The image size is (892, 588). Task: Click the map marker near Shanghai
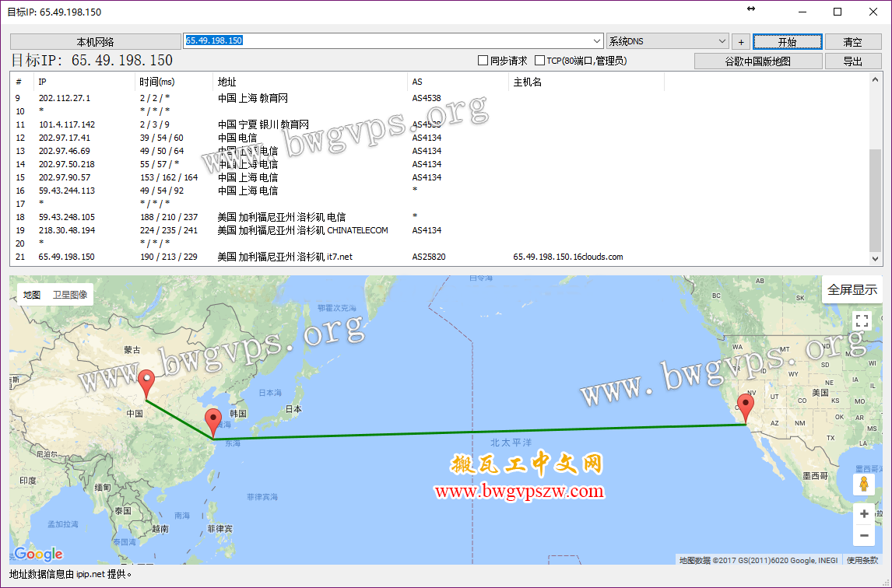pyautogui.click(x=213, y=423)
